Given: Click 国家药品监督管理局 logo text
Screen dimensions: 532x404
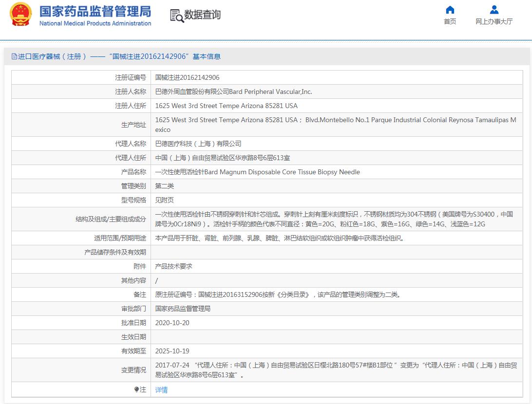Looking at the screenshot, I should [95, 11].
